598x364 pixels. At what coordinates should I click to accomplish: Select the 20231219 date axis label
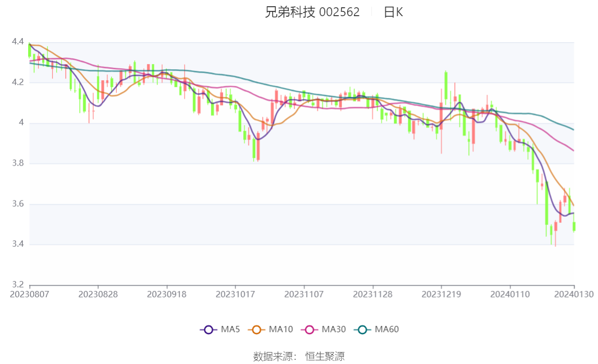point(441,295)
